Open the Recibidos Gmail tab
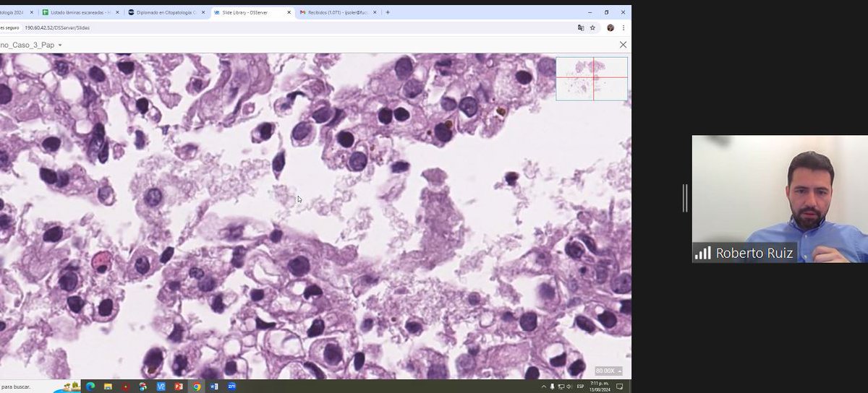868x393 pixels. (x=337, y=12)
